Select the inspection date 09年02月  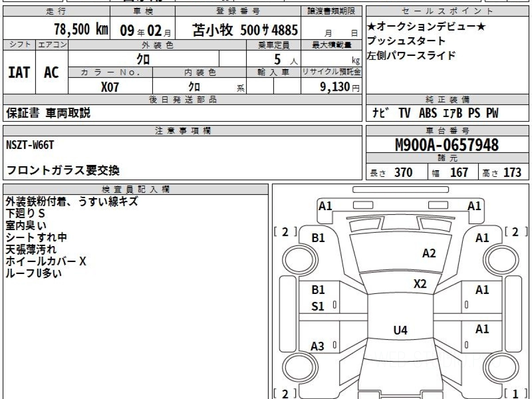tap(145, 31)
